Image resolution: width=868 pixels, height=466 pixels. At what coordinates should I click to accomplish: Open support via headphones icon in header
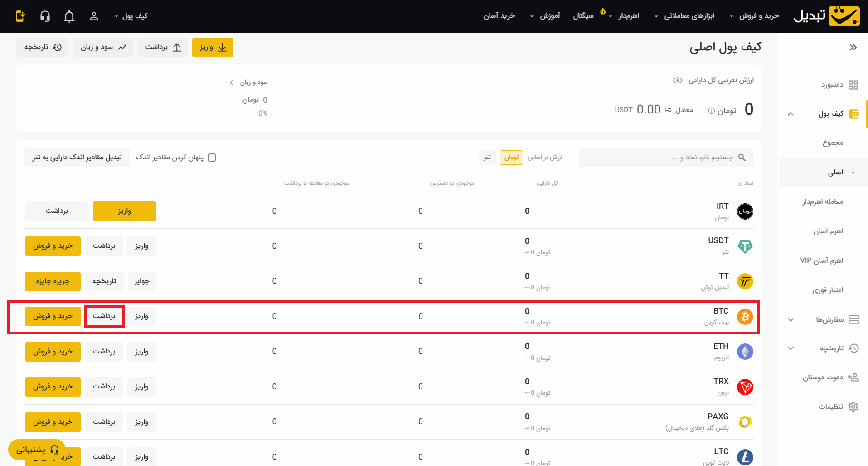point(45,16)
